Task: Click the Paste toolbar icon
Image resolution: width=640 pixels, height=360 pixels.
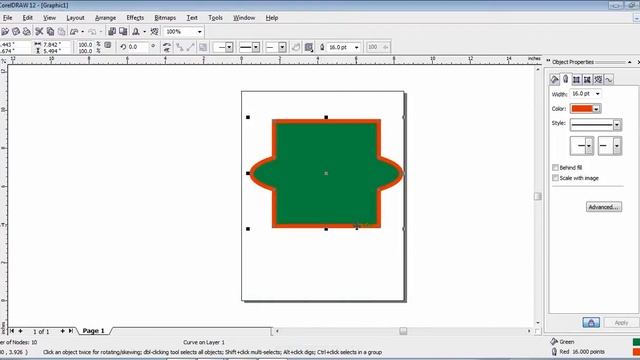Action: pos(61,31)
